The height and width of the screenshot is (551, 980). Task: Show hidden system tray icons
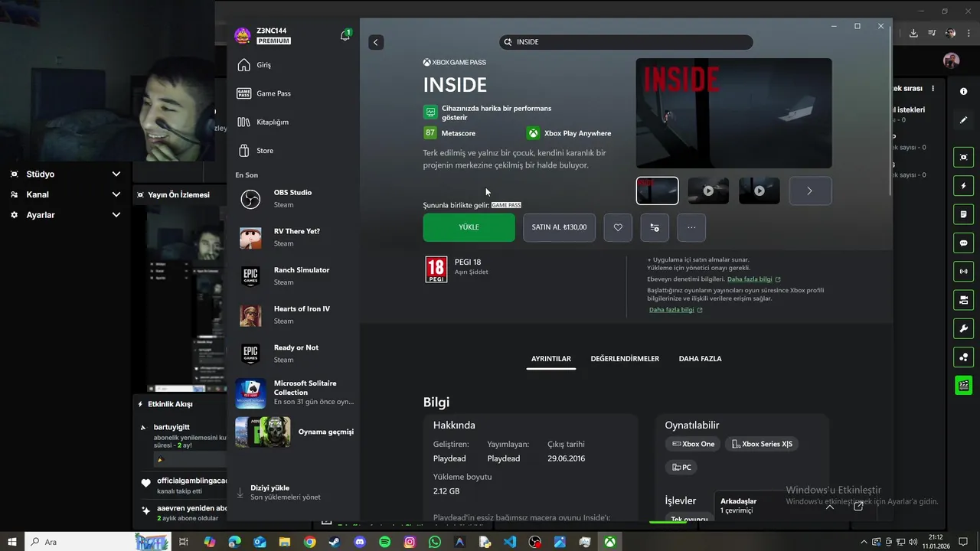(x=864, y=542)
